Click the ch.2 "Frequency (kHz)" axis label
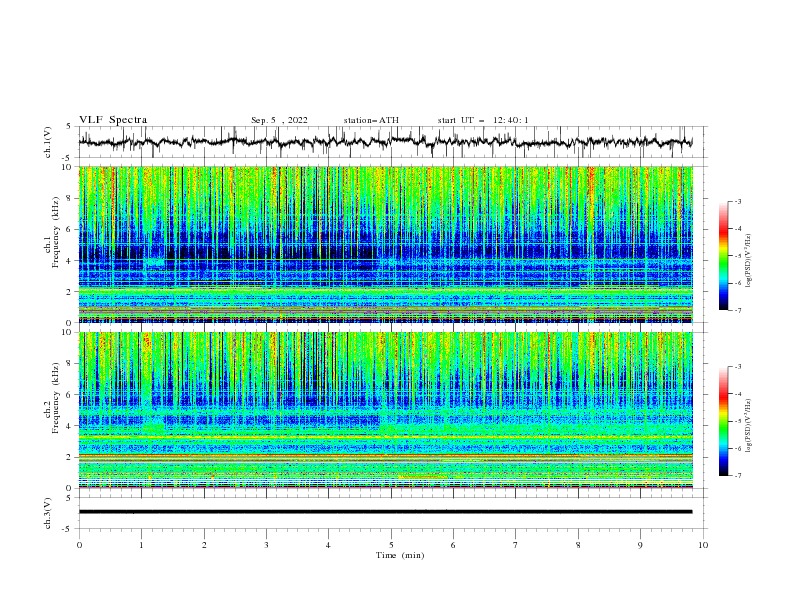The width and height of the screenshot is (792, 612). point(56,399)
